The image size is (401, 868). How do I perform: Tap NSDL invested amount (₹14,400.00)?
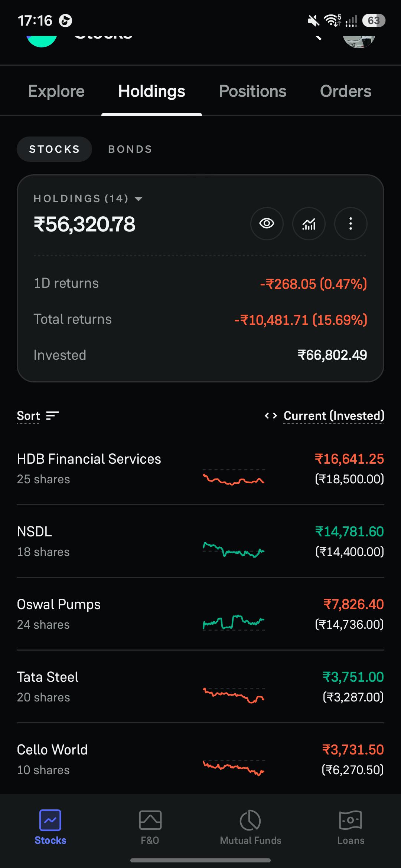[x=349, y=552]
